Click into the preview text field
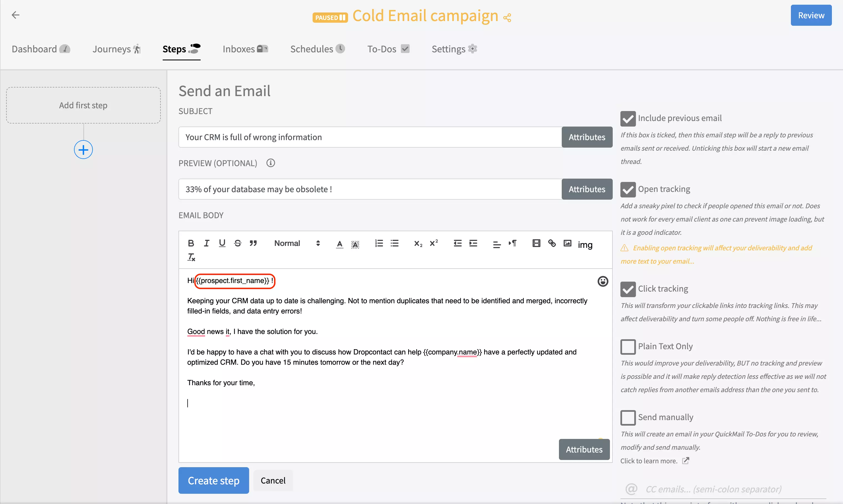The height and width of the screenshot is (504, 843). click(x=370, y=189)
